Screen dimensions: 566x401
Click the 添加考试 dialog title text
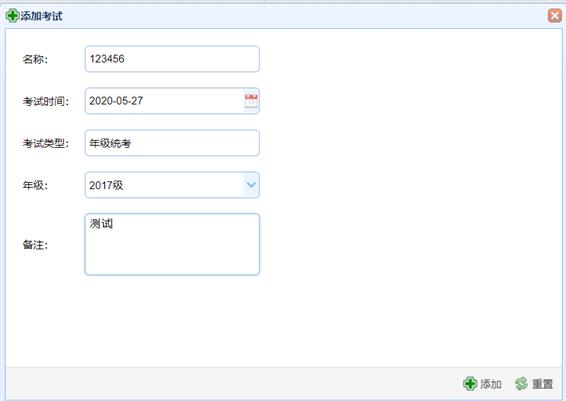(x=41, y=16)
